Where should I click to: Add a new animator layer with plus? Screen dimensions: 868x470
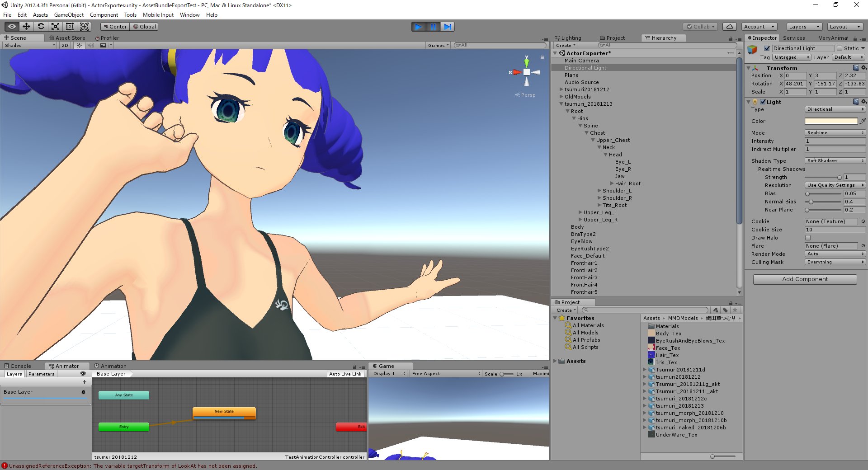[84, 382]
